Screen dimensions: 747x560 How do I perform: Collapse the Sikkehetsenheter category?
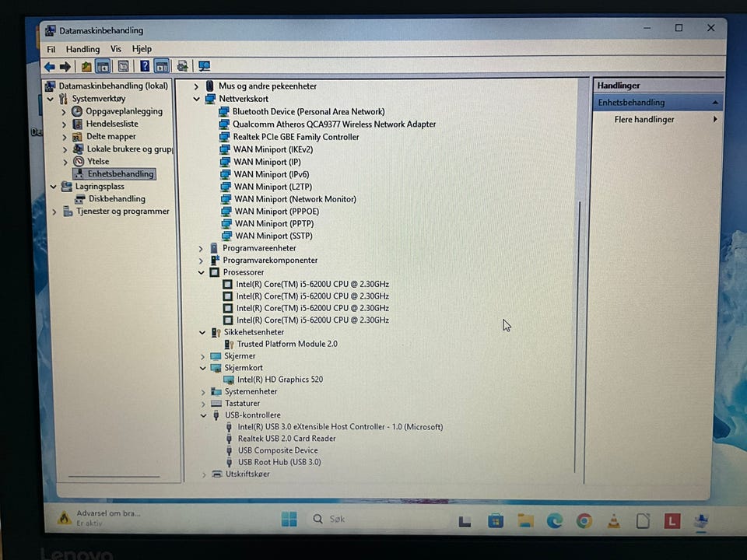pyautogui.click(x=202, y=332)
